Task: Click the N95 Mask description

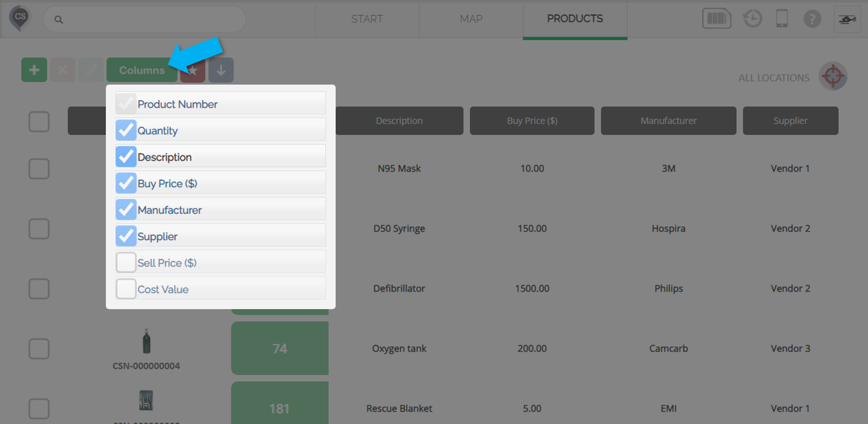Action: tap(399, 168)
